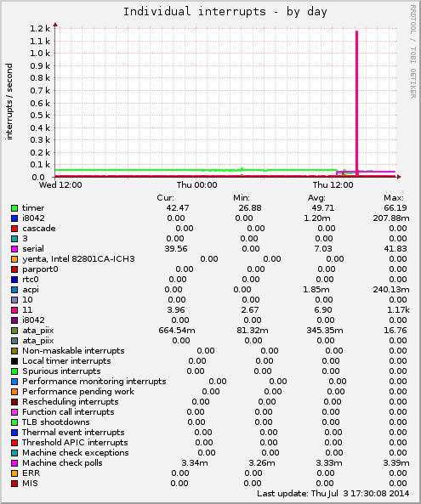
Task: Click interrupt 11 average value 6.90
Action: coord(323,310)
